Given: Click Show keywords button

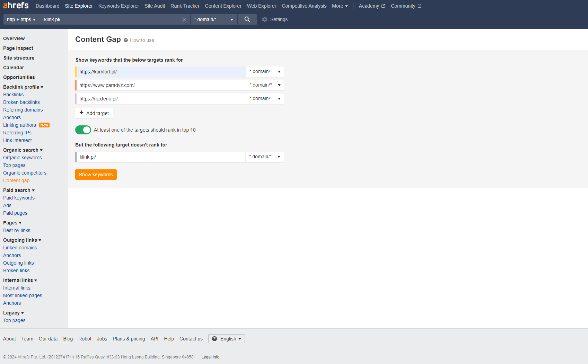Looking at the screenshot, I should (96, 175).
